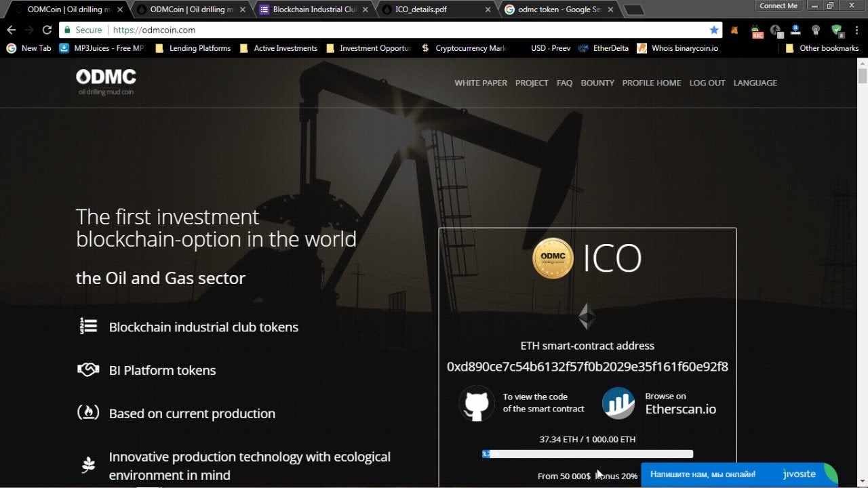The width and height of the screenshot is (868, 488).
Task: Switch to the Blockchain Industrial Club tab
Action: point(315,9)
